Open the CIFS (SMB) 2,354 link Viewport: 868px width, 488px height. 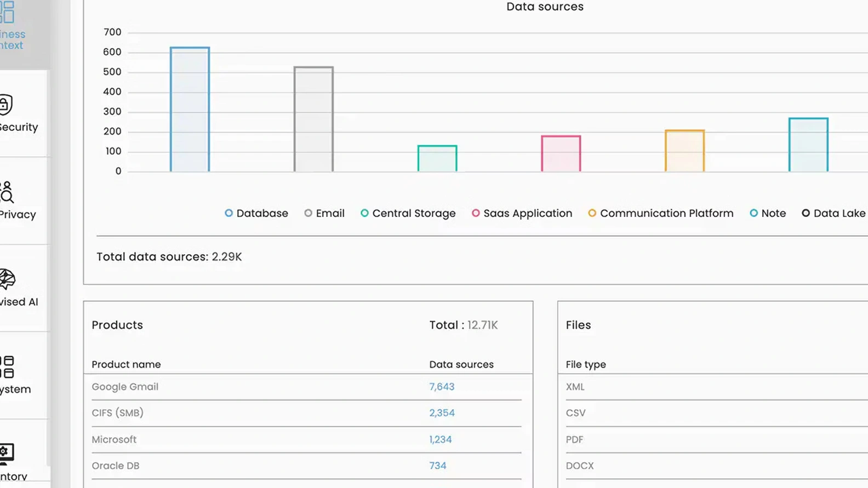[x=442, y=413]
